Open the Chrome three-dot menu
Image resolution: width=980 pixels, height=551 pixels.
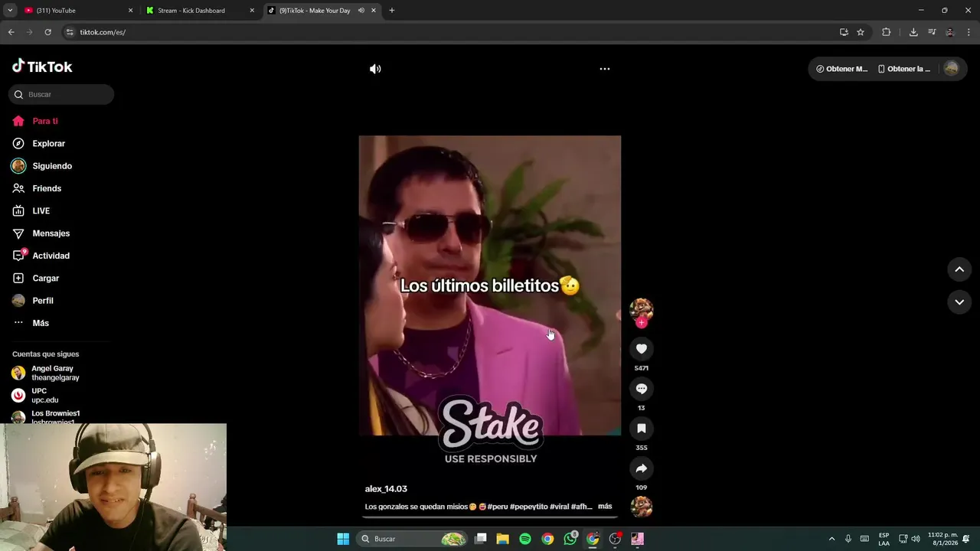coord(969,32)
